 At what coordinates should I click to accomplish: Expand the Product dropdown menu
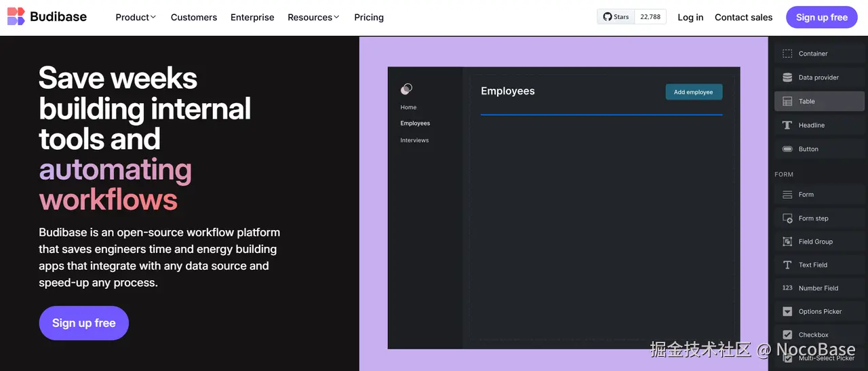(x=136, y=18)
